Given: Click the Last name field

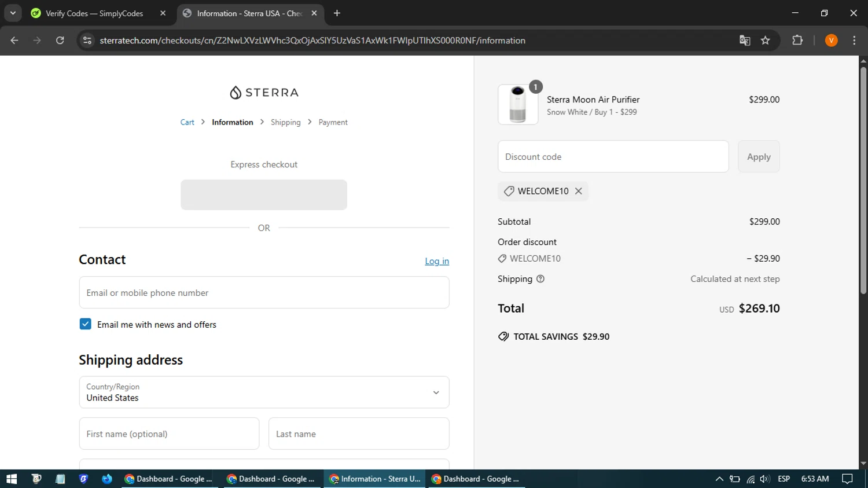Looking at the screenshot, I should tap(359, 434).
